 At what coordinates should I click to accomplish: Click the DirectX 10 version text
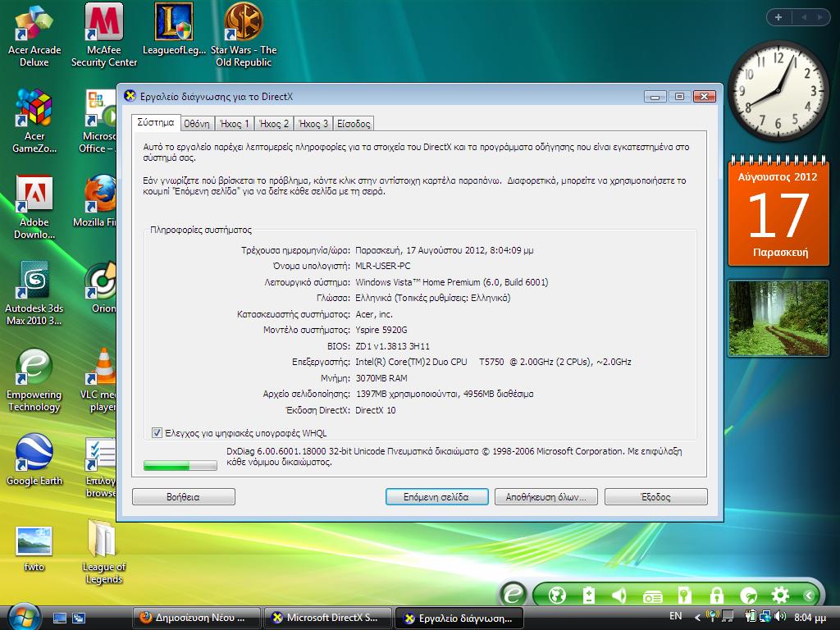[376, 410]
